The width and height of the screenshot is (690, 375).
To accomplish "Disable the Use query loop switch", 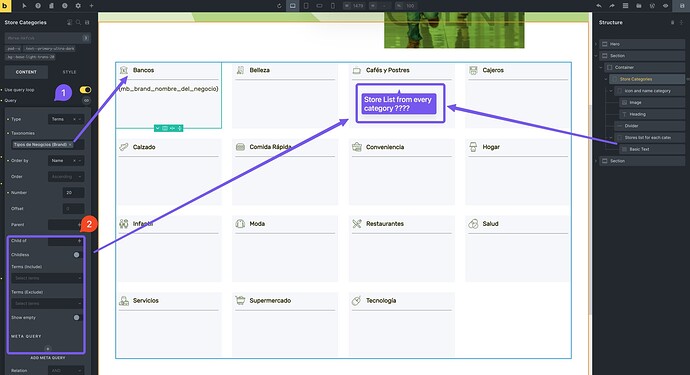I will point(85,90).
